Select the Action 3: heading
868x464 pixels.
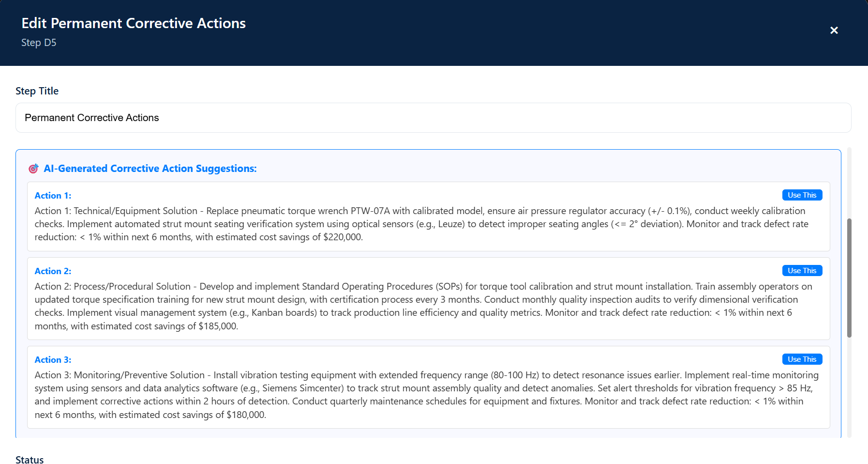point(53,360)
